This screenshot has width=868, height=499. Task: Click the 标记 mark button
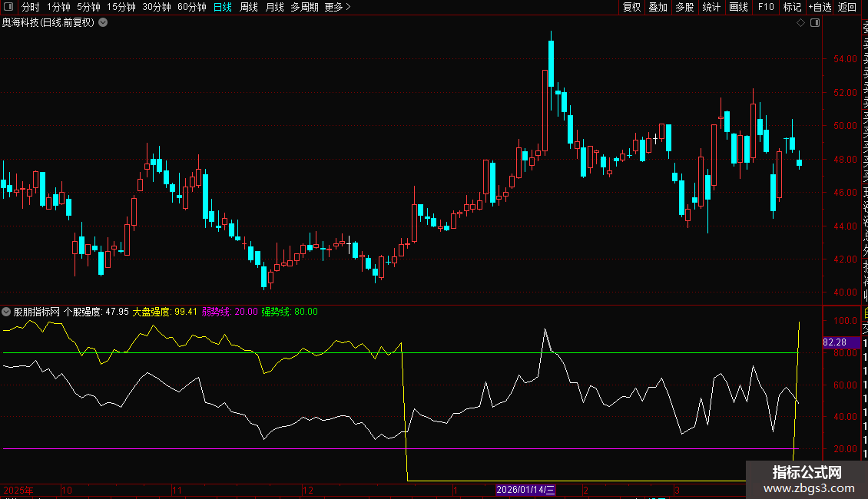(x=792, y=7)
